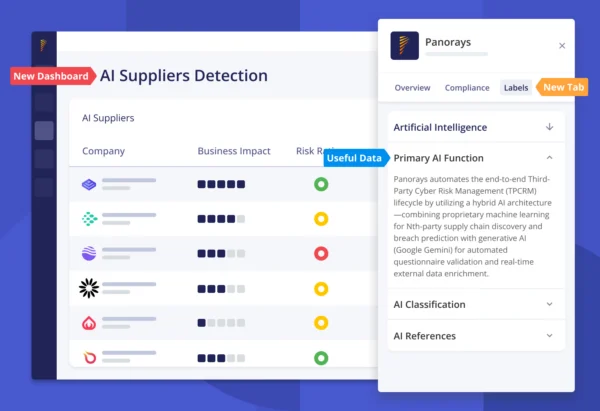Viewport: 600px width, 411px height.
Task: Sort by the Company column header
Action: (x=103, y=151)
